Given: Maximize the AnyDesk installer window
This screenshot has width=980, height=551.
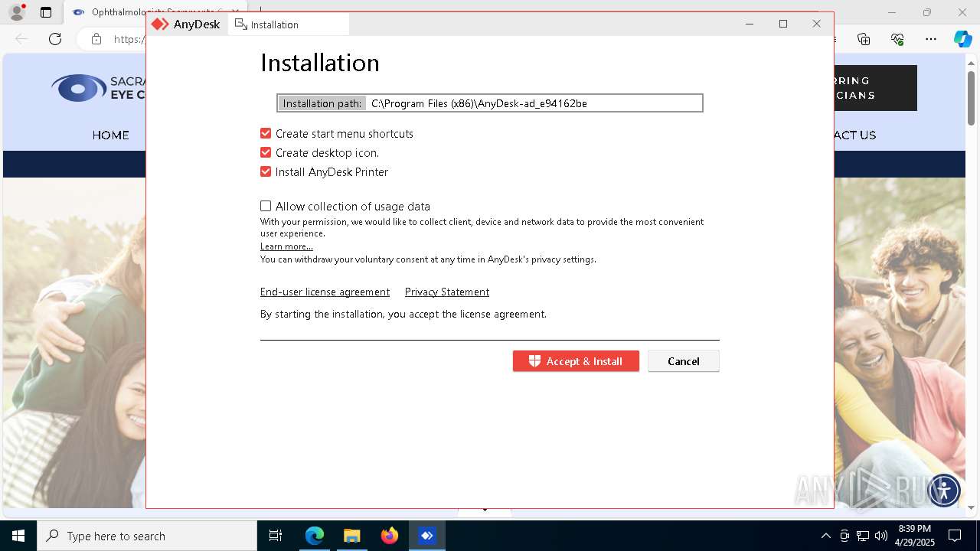Looking at the screenshot, I should (783, 24).
